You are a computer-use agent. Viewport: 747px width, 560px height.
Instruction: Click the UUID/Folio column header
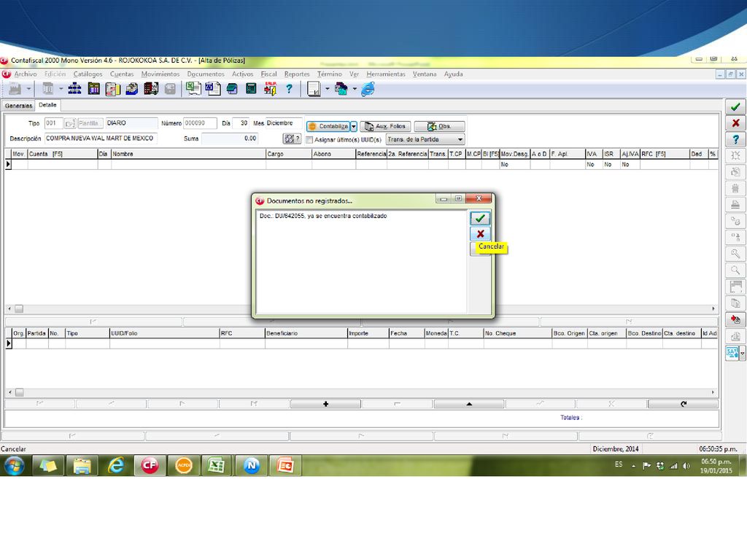click(164, 333)
